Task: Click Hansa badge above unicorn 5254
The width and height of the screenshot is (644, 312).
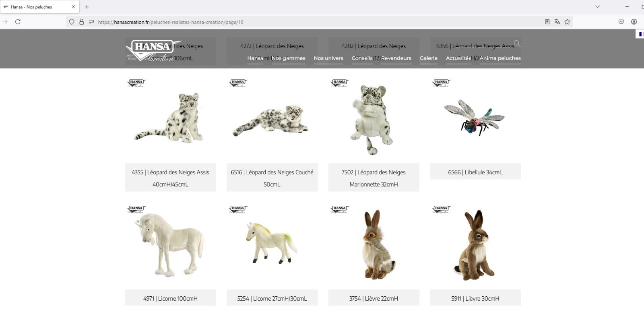Action: tap(238, 209)
